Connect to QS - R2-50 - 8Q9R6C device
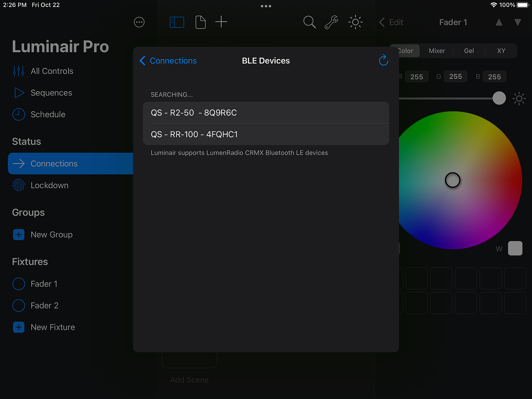532x399 pixels. 266,113
